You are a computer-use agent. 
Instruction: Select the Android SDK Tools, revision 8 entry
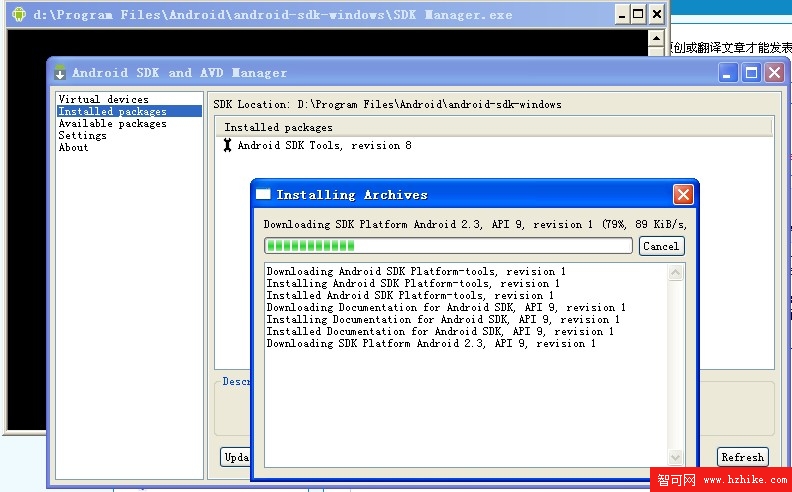pos(324,146)
